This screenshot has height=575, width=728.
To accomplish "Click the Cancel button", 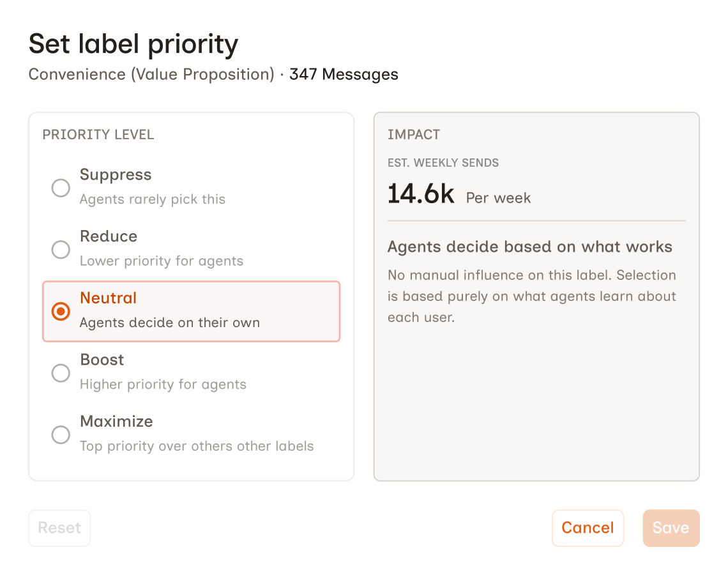I will (x=588, y=528).
